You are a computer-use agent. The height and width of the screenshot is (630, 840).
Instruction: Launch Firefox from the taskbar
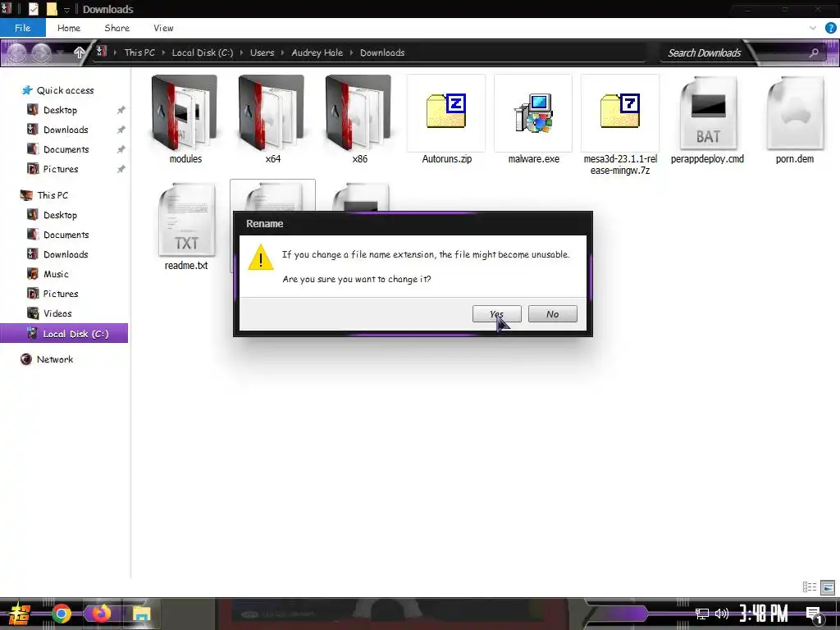point(100,614)
